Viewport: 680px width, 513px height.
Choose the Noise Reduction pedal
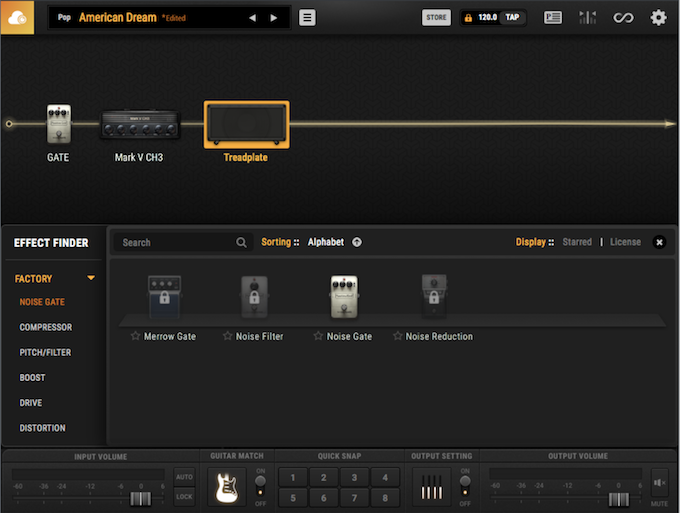[434, 297]
